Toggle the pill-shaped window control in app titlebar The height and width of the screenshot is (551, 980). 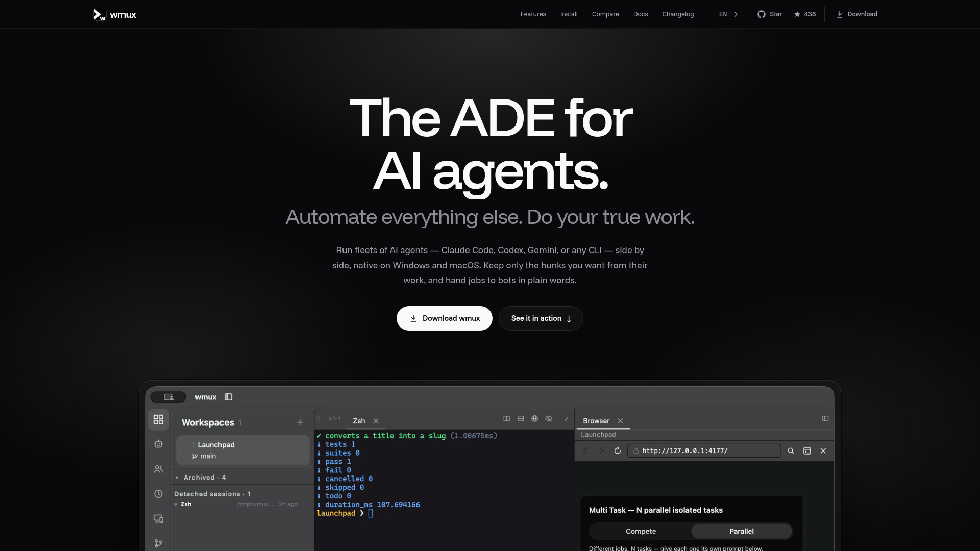tap(168, 397)
